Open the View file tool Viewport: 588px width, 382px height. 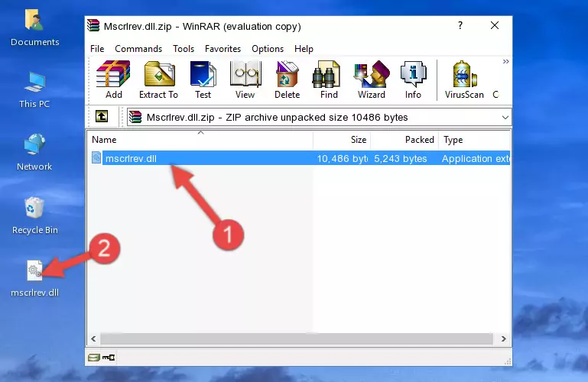pyautogui.click(x=245, y=79)
